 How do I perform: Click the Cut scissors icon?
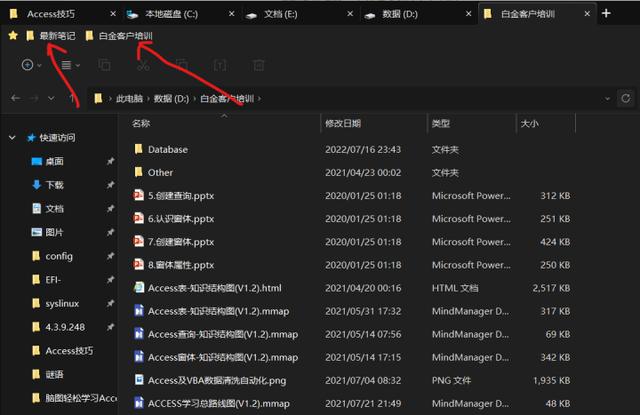click(x=143, y=65)
